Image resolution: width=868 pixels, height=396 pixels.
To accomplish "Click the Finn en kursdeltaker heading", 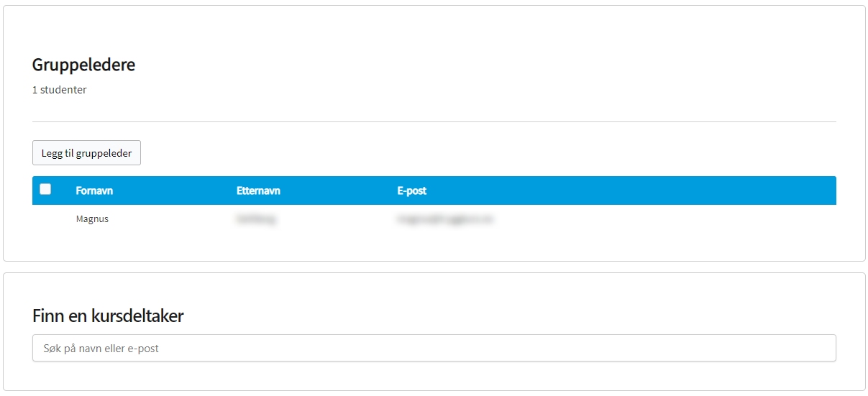I will (x=108, y=316).
